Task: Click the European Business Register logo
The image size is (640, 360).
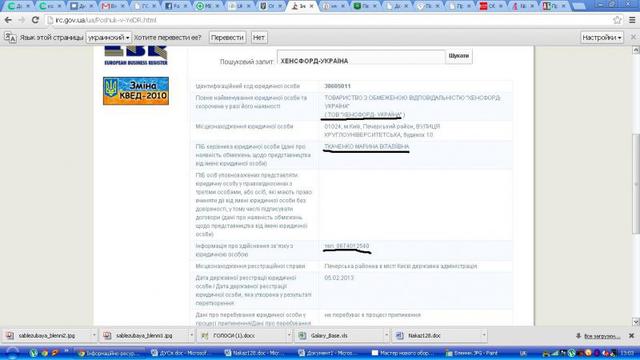Action: pyautogui.click(x=136, y=56)
